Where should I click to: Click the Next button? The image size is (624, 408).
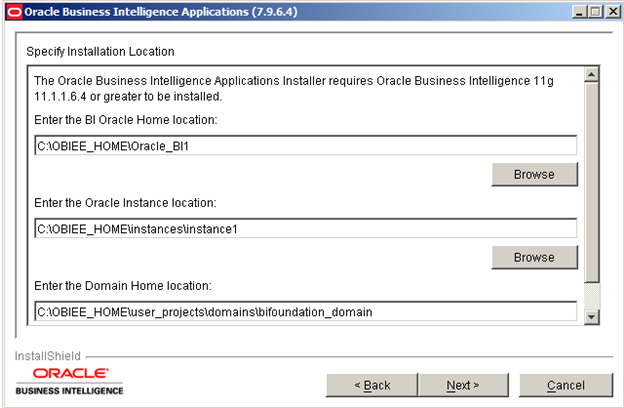click(x=463, y=385)
